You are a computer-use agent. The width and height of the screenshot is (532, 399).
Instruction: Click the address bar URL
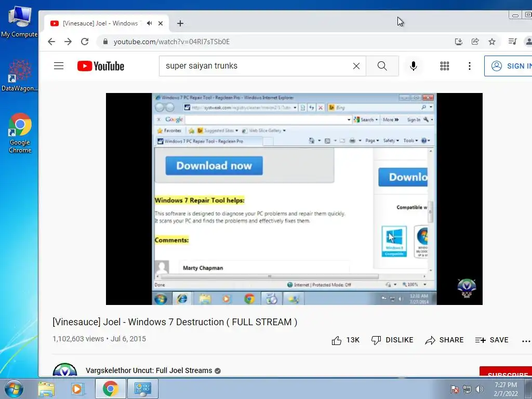click(x=171, y=42)
